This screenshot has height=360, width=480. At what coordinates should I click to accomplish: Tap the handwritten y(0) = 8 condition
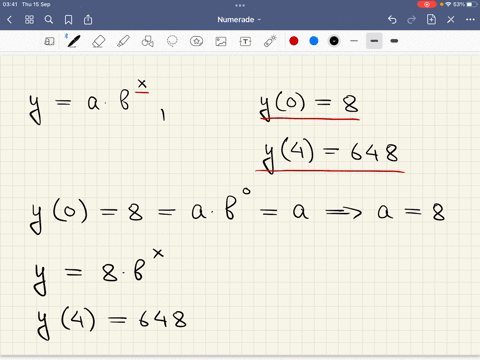click(x=309, y=105)
